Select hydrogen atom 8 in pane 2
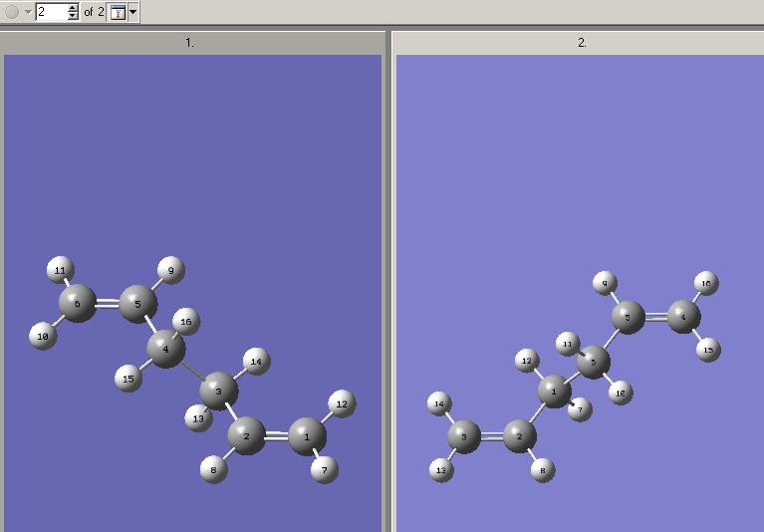This screenshot has height=532, width=764. click(543, 470)
